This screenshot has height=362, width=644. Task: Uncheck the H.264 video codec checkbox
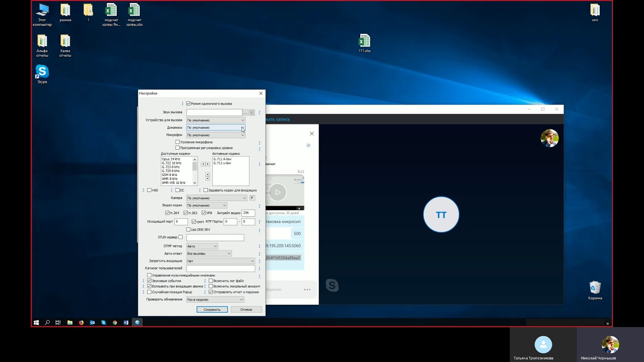point(168,213)
